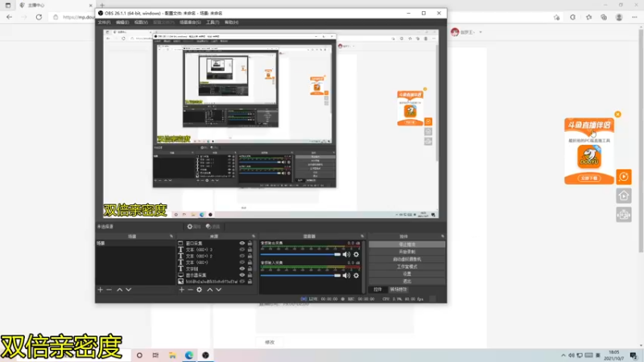Enable 工作室模式 in controls

[407, 266]
